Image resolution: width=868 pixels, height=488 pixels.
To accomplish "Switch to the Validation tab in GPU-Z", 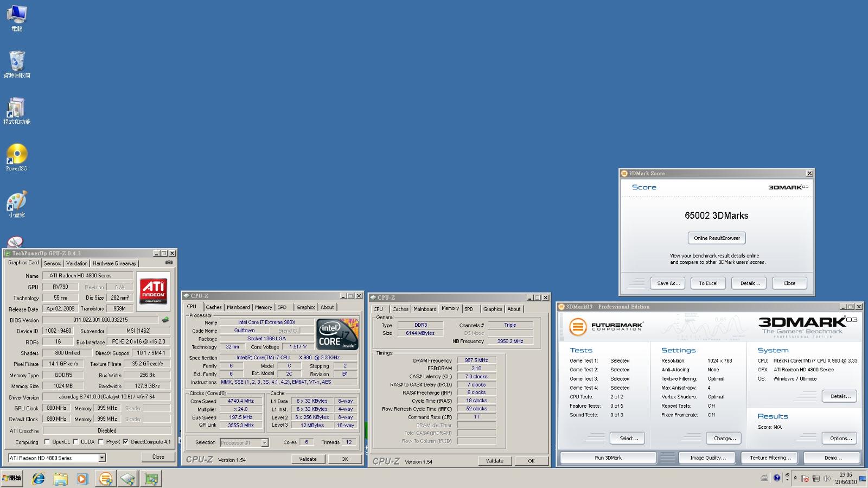I will click(x=76, y=263).
